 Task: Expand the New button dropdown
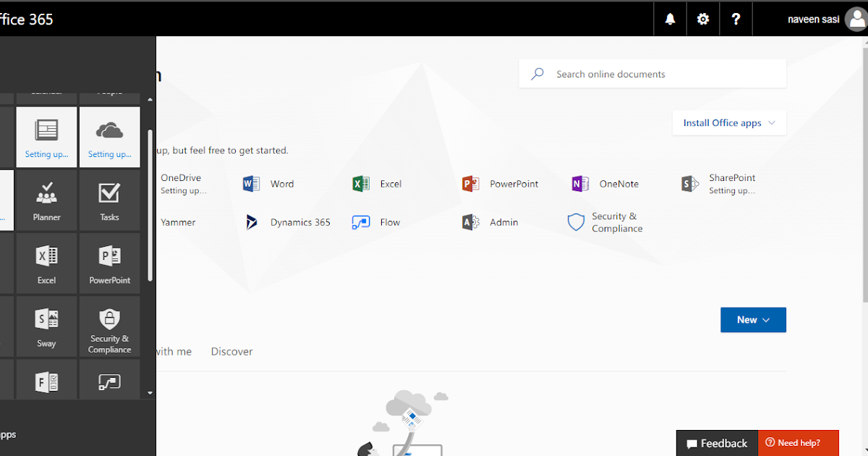click(x=753, y=320)
